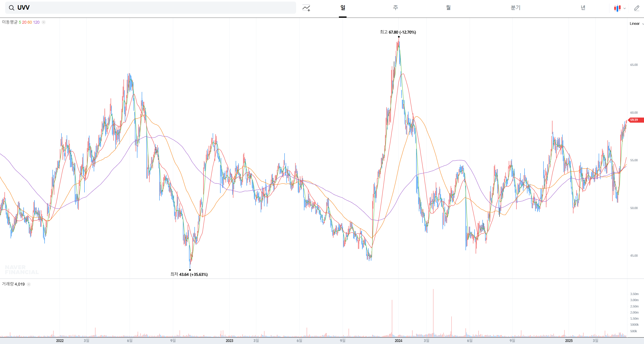The height and width of the screenshot is (344, 644).
Task: Click the 최저 43.64 low marker
Action: [189, 274]
